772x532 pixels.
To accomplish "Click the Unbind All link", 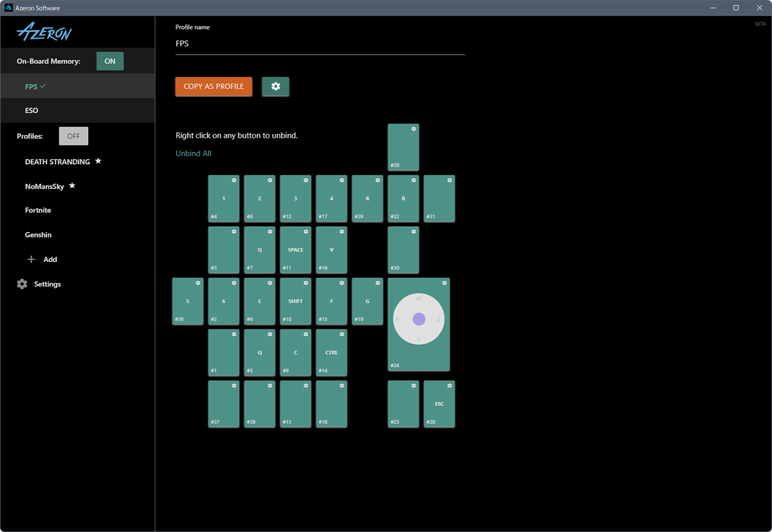I will pos(194,153).
